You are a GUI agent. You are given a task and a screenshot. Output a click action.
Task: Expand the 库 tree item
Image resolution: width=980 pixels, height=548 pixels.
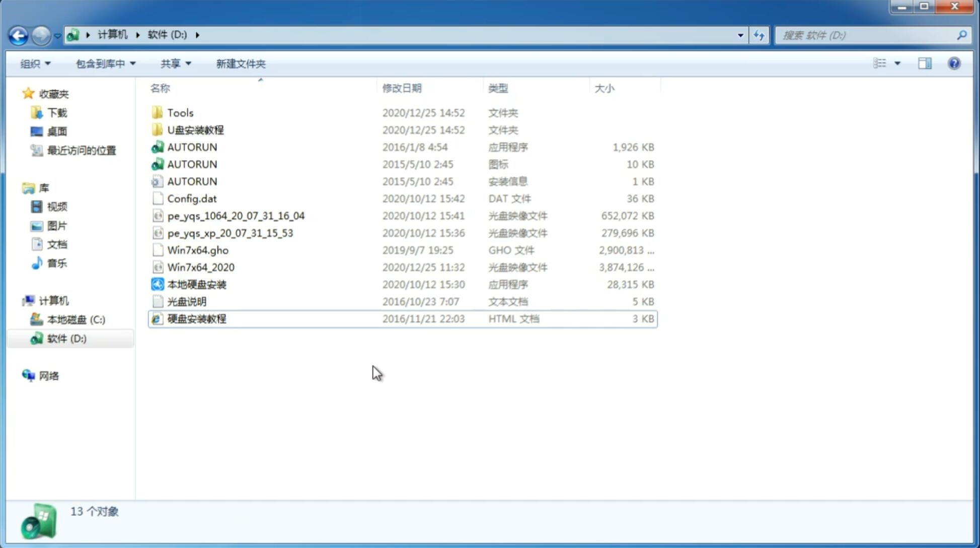pyautogui.click(x=18, y=187)
